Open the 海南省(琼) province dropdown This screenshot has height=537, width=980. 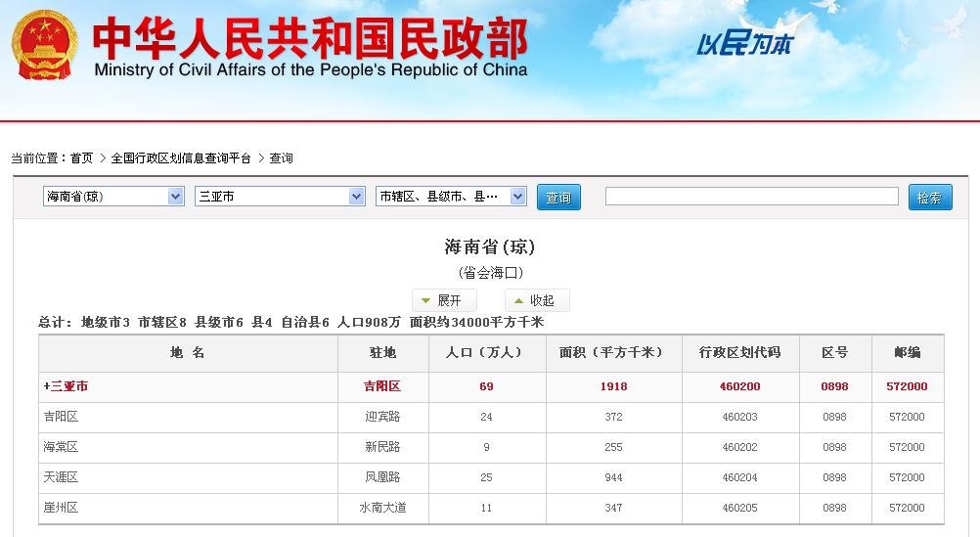112,197
